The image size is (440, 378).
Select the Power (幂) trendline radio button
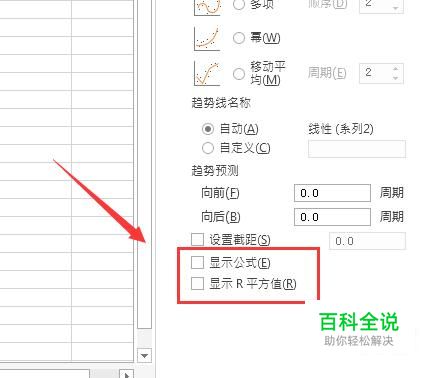click(x=239, y=38)
